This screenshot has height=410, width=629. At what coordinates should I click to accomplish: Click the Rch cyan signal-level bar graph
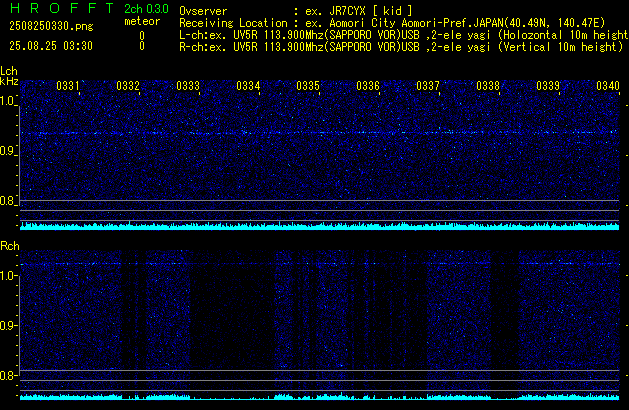(x=319, y=396)
